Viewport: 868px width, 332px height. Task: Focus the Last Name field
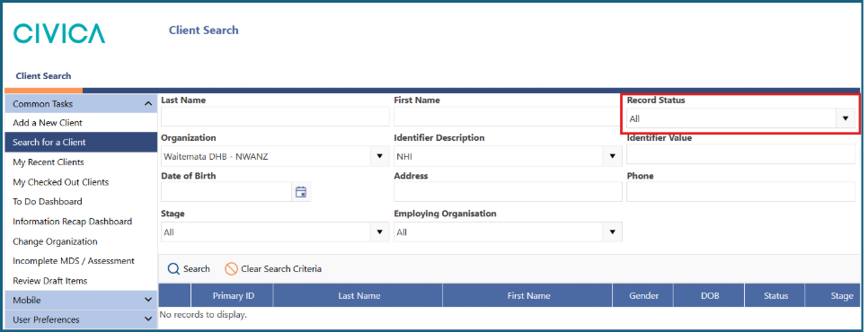click(275, 118)
